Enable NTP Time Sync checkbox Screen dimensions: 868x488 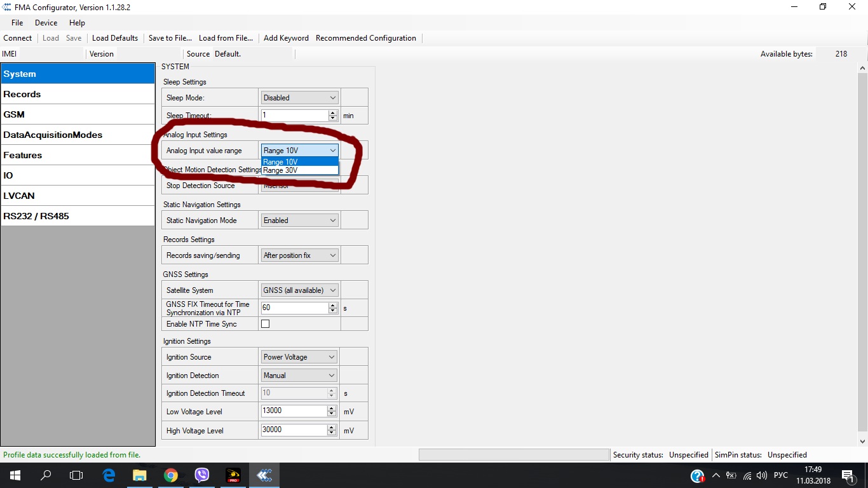[x=266, y=324]
